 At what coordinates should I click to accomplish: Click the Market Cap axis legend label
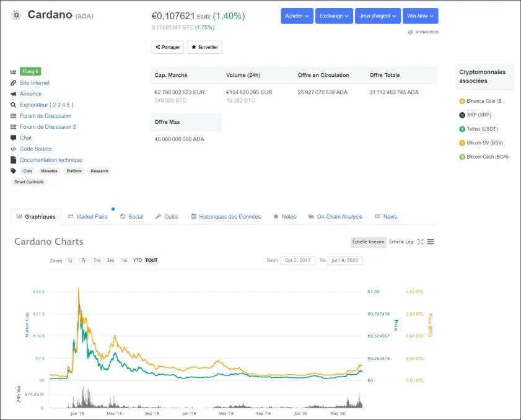pyautogui.click(x=27, y=325)
